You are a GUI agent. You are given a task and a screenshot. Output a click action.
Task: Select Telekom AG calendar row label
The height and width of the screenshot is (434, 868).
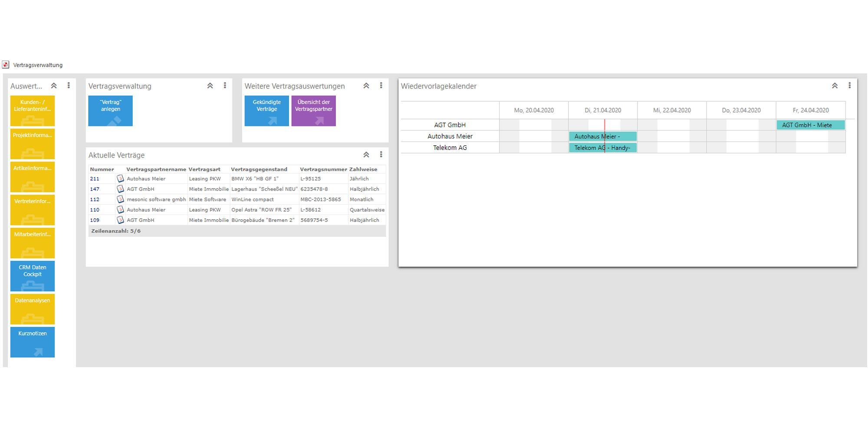click(x=450, y=148)
